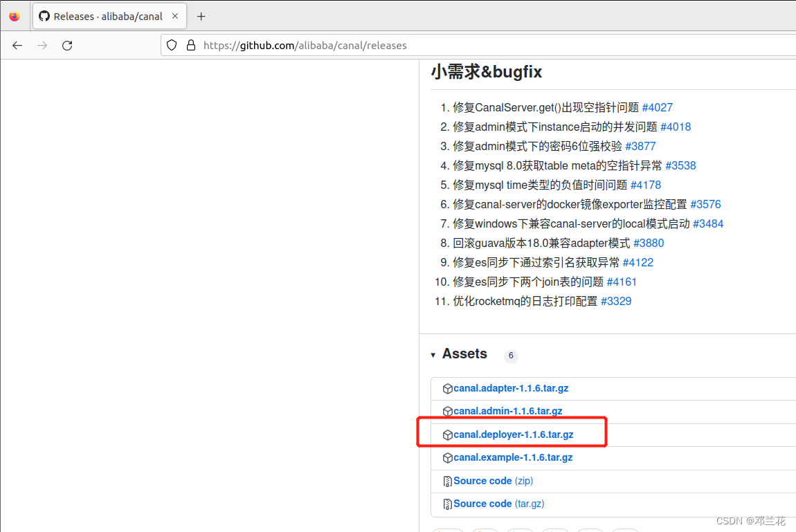Click text 修复es同步下两个join表的问题
The height and width of the screenshot is (532, 796).
(528, 282)
